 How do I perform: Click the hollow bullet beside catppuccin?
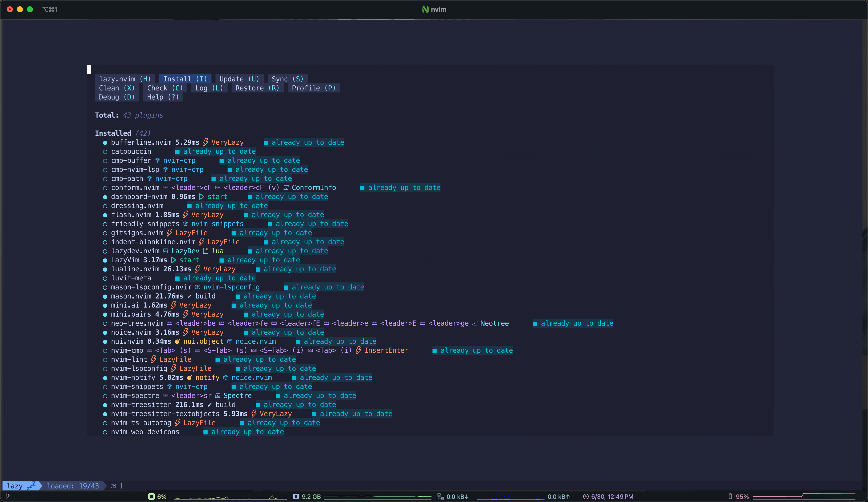click(105, 152)
